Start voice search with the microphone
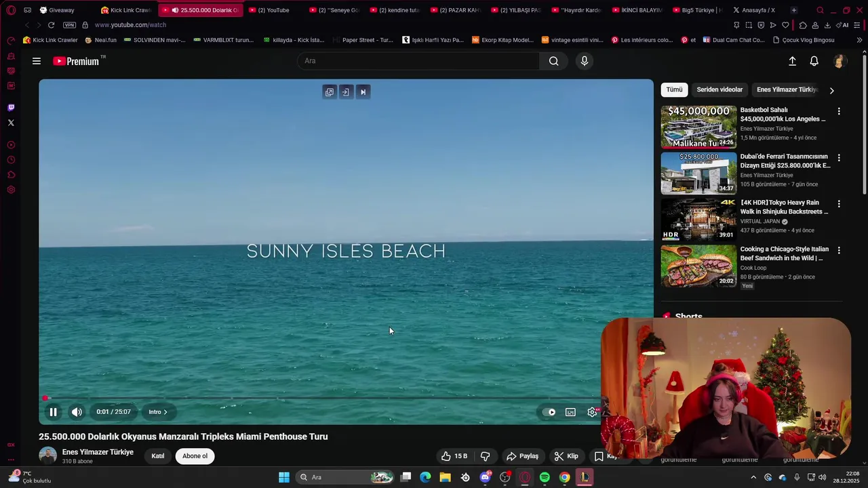This screenshot has width=868, height=488. 585,61
